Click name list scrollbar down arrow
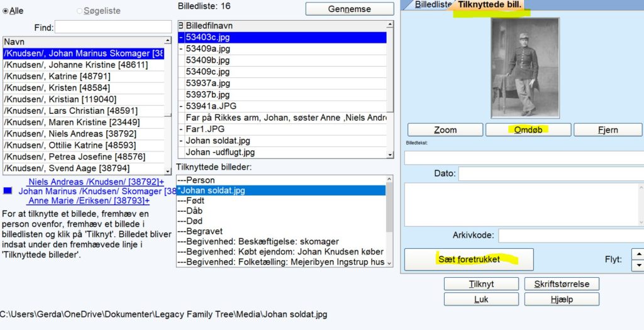Viewport: 644px width, 330px height. coord(167,171)
